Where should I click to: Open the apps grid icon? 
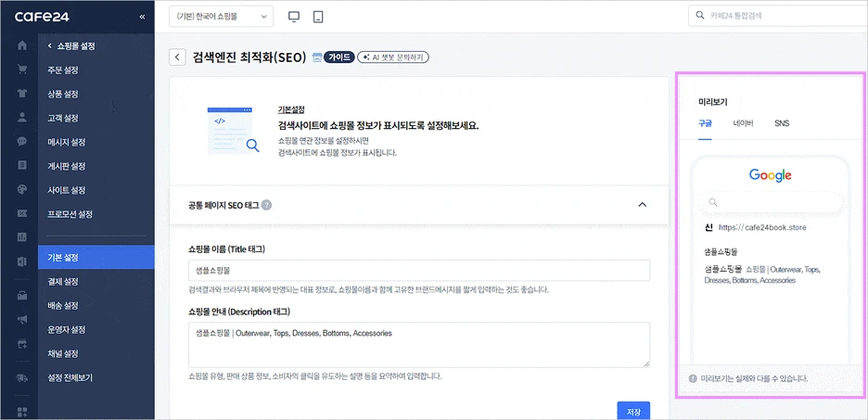point(22,411)
